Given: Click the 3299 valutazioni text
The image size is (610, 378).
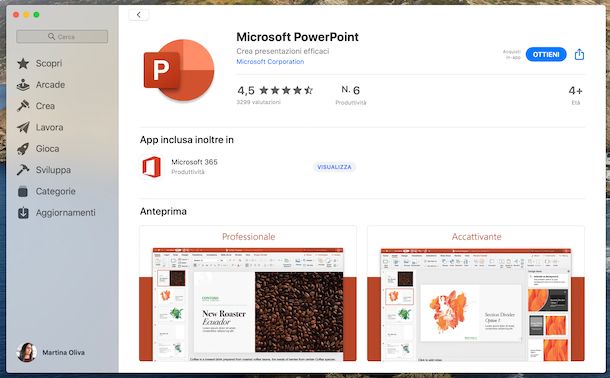Looking at the screenshot, I should [x=258, y=102].
